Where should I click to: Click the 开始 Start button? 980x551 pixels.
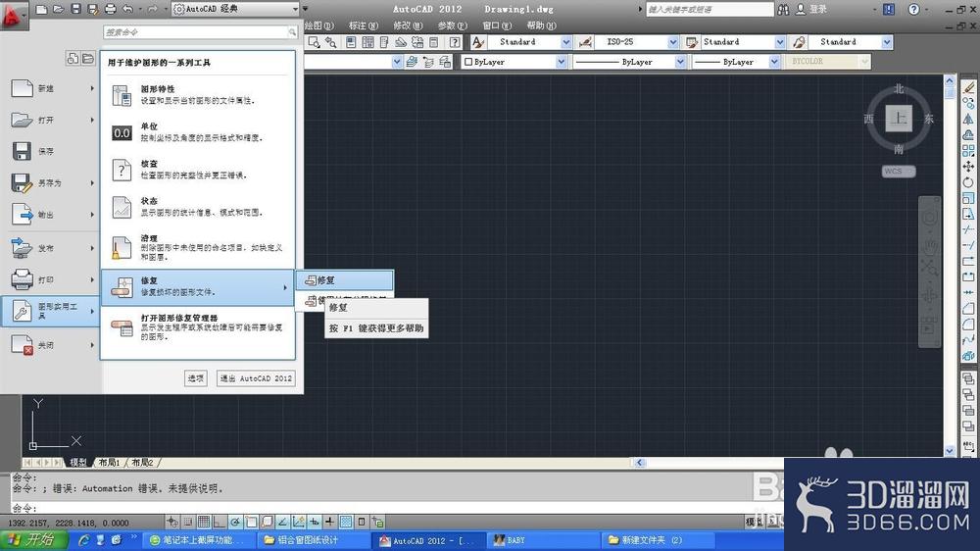pyautogui.click(x=32, y=540)
